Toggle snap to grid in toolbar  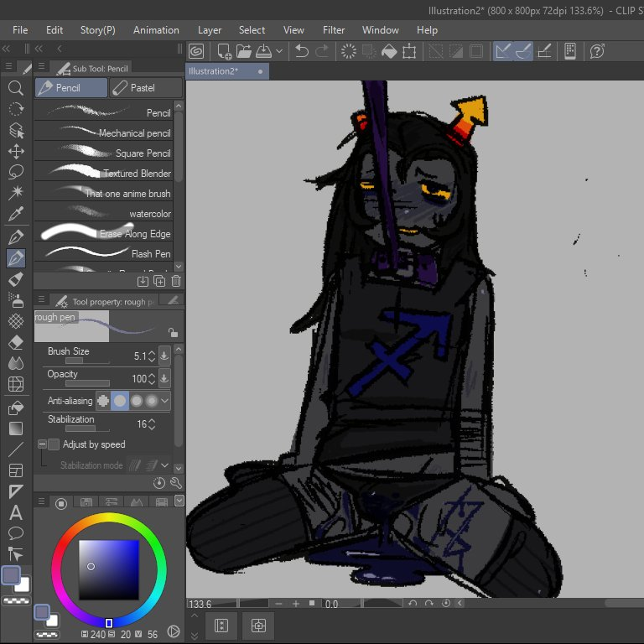pyautogui.click(x=544, y=52)
